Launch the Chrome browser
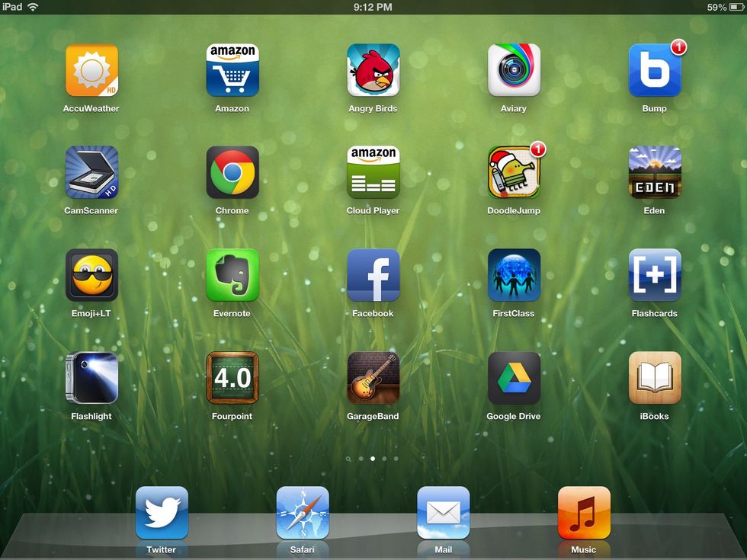Screen dimensions: 747x560 pyautogui.click(x=232, y=172)
